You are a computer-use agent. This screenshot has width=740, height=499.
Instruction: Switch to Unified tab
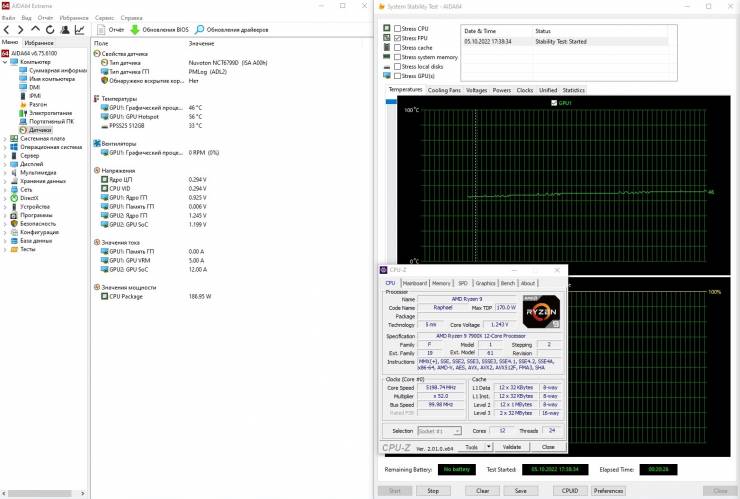[548, 90]
